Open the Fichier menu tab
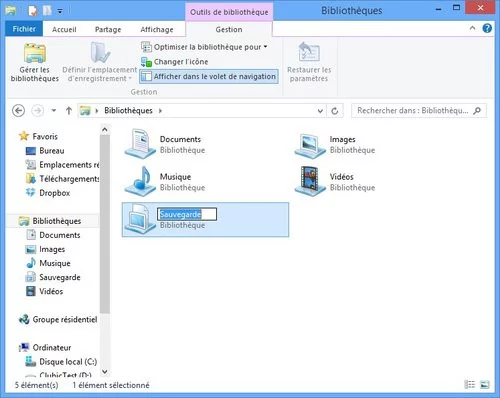The width and height of the screenshot is (500, 398). coord(24,29)
